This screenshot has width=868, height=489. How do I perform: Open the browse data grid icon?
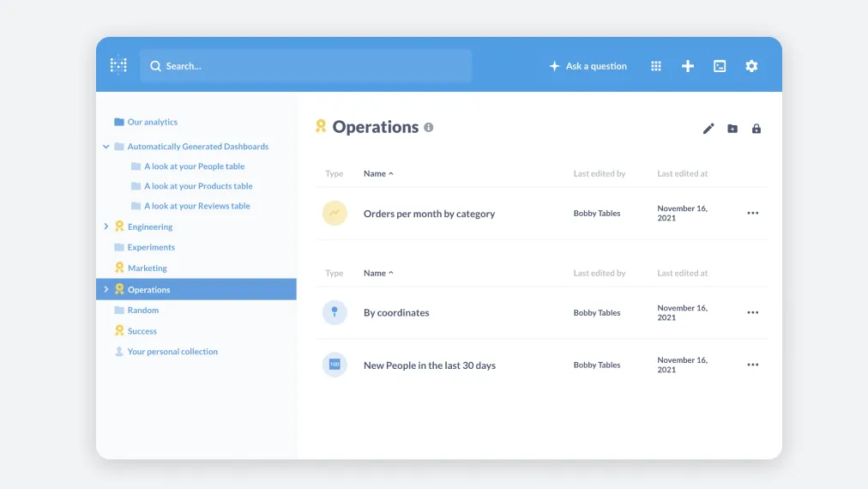pyautogui.click(x=656, y=66)
